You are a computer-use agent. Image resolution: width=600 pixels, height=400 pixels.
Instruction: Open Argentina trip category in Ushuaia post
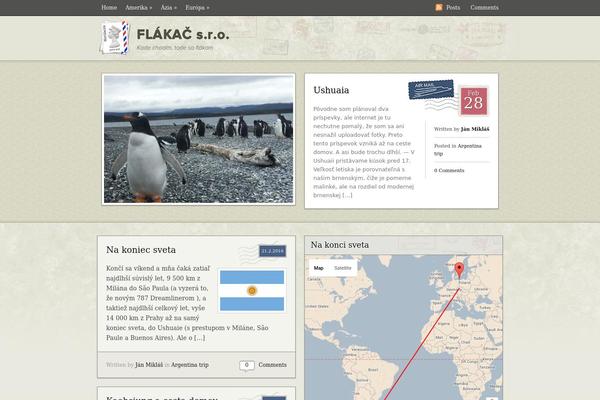[x=458, y=150]
